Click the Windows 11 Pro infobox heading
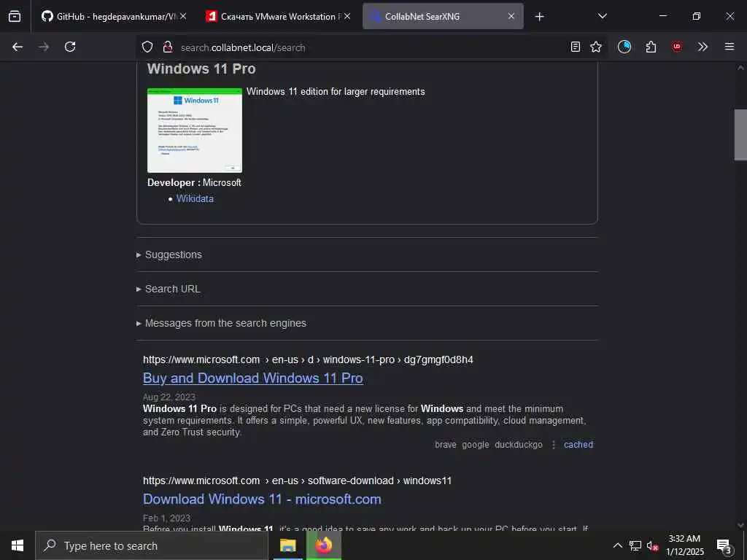747x560 pixels. tap(201, 69)
